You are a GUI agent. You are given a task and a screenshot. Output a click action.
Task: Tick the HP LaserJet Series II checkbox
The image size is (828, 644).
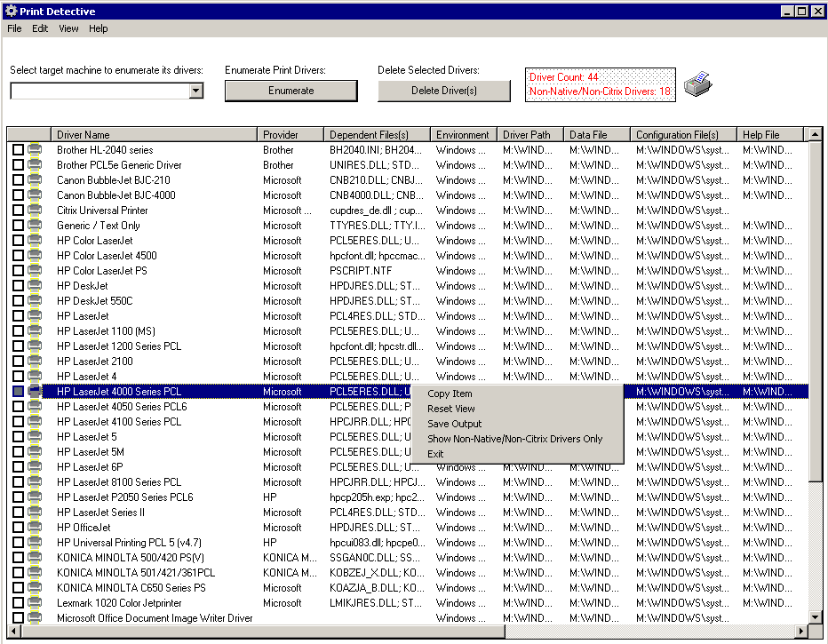[18, 512]
